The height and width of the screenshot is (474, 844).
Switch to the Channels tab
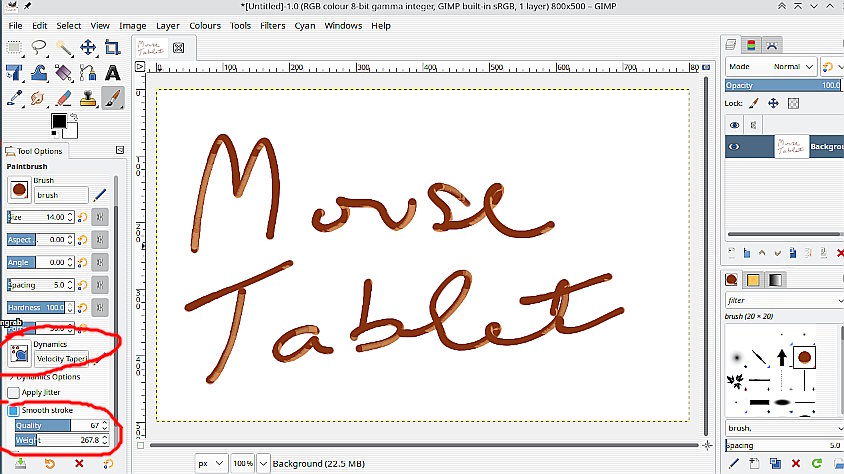(x=751, y=45)
